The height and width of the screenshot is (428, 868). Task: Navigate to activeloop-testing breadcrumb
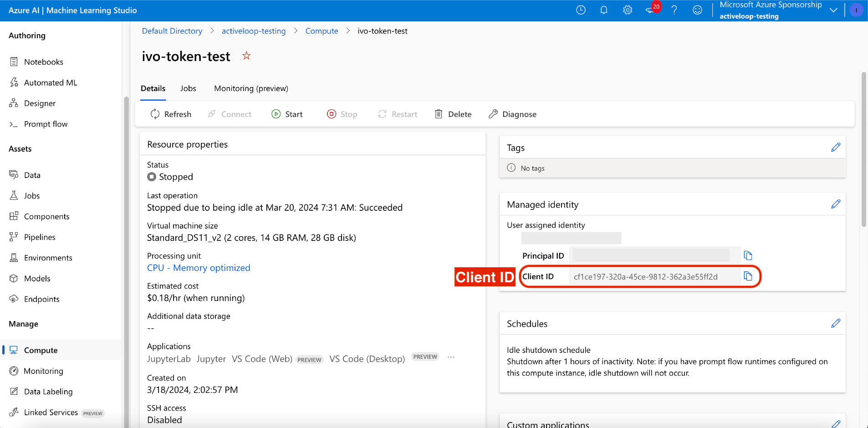coord(254,31)
